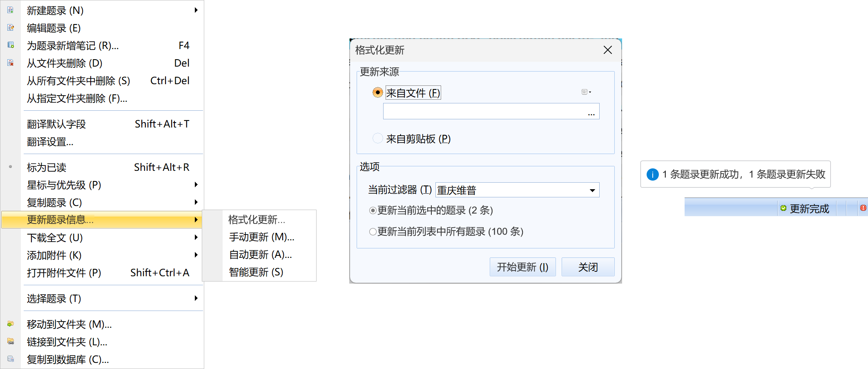868x369 pixels.
Task: Choose 更新当前列表中所有题录 (100 条) option
Action: tap(373, 232)
